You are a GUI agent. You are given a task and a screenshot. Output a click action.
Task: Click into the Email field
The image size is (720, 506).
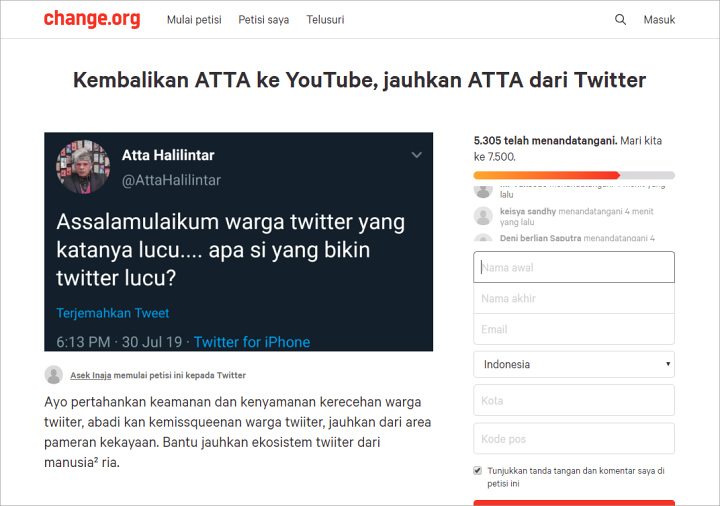click(x=574, y=329)
